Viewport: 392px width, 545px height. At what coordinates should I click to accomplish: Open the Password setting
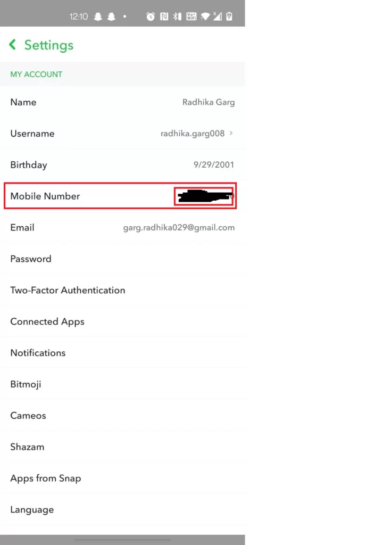122,259
